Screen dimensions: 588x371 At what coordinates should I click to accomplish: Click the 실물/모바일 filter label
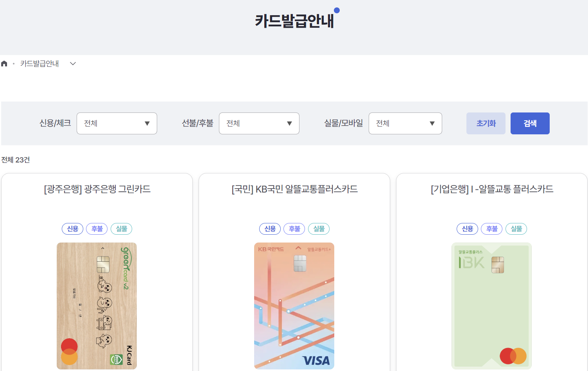click(x=344, y=123)
